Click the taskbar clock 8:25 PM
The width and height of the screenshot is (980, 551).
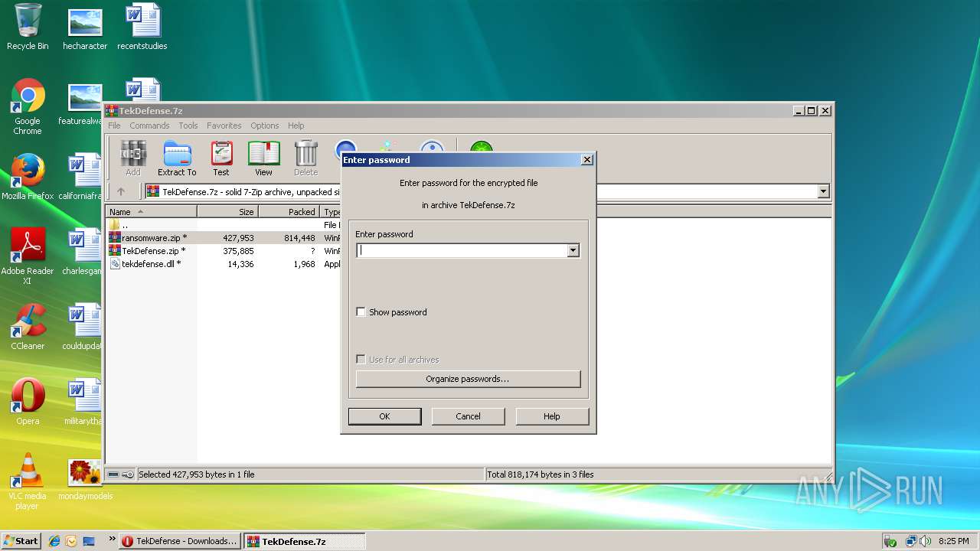click(x=953, y=541)
